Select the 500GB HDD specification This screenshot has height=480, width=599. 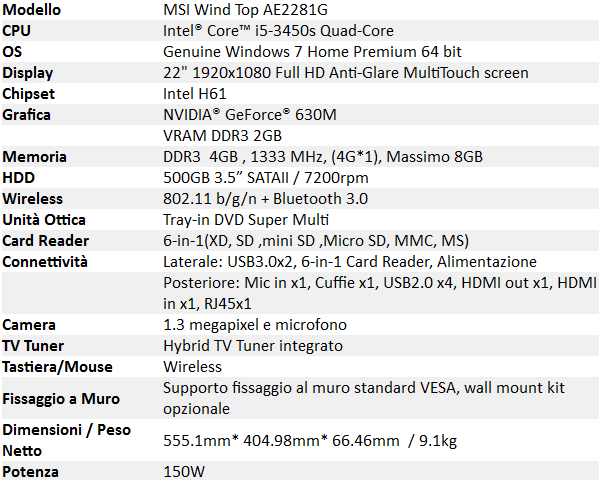pyautogui.click(x=266, y=178)
